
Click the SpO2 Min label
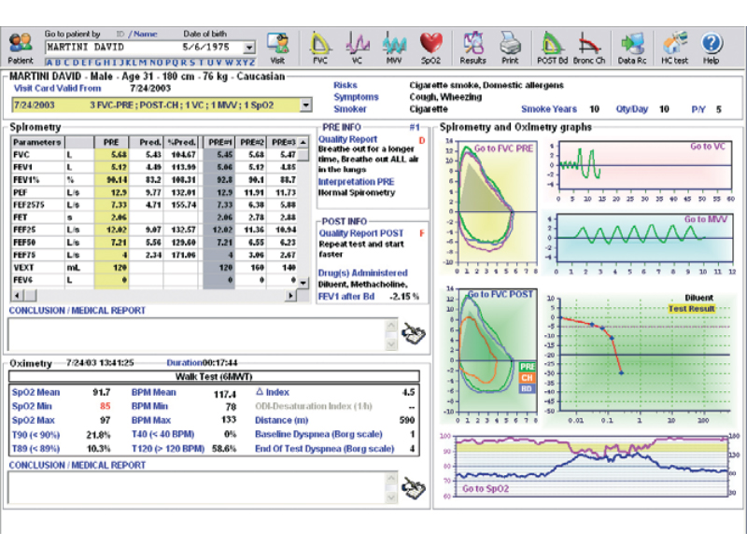point(32,406)
